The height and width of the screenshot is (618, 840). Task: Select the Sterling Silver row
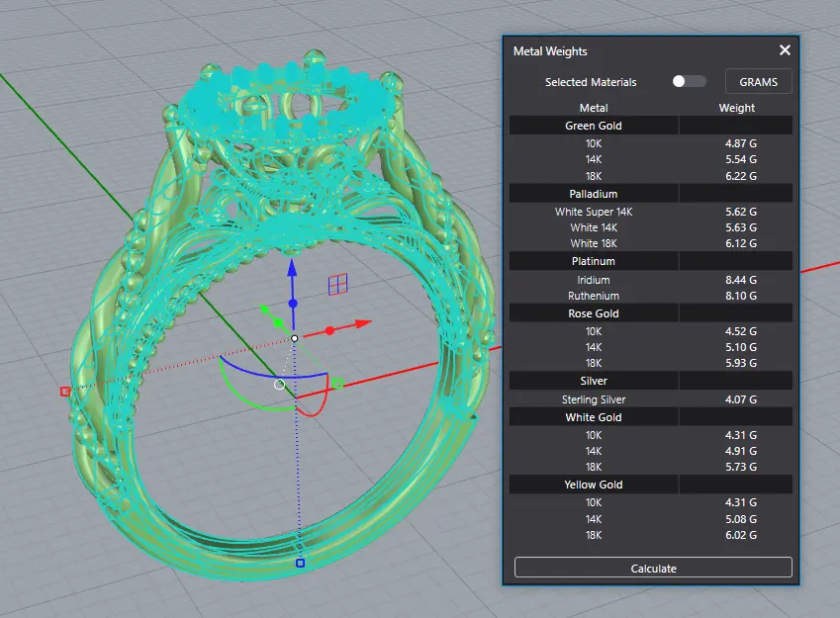(650, 398)
